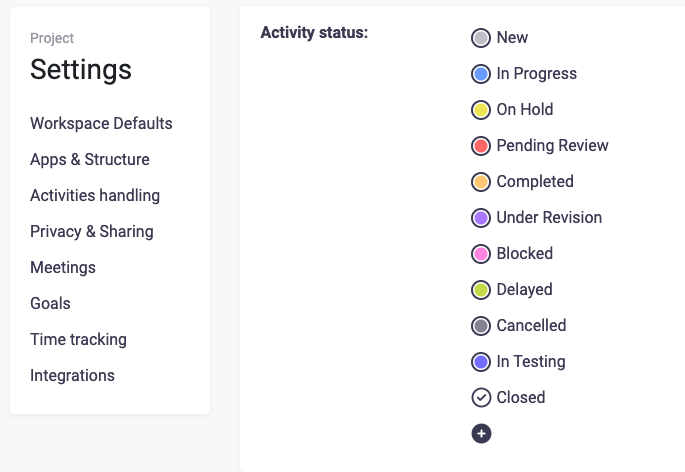Click the pink Blocked color circle
The image size is (685, 472).
tap(481, 254)
